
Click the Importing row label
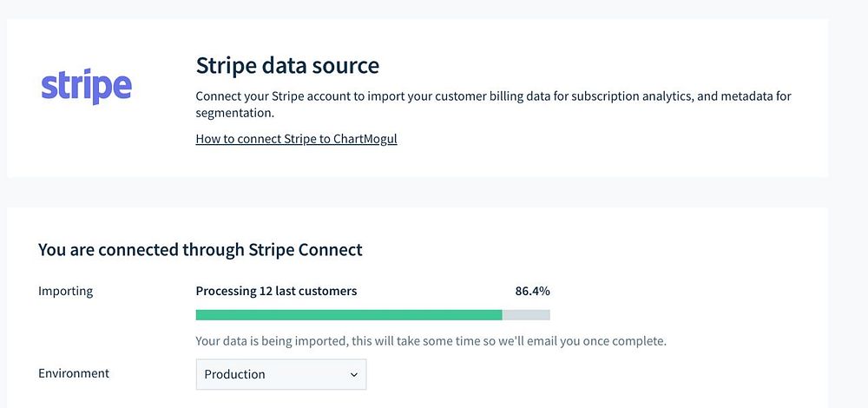click(x=65, y=291)
